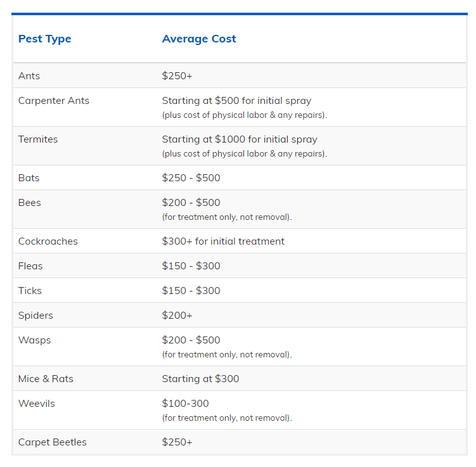Select the Ants row label
The image size is (476, 467).
(x=29, y=76)
